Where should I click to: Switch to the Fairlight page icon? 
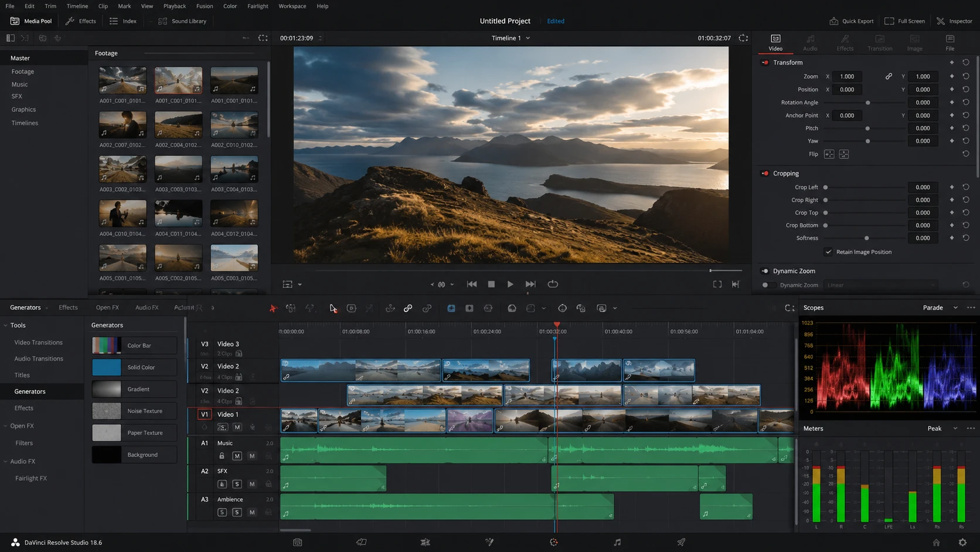(617, 543)
